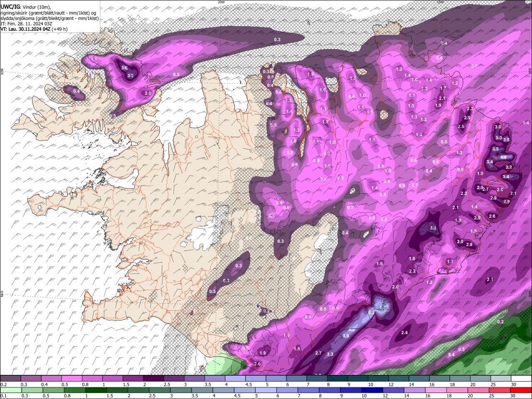Pick the navy blue lower swatch between 10 and 12

point(372,390)
